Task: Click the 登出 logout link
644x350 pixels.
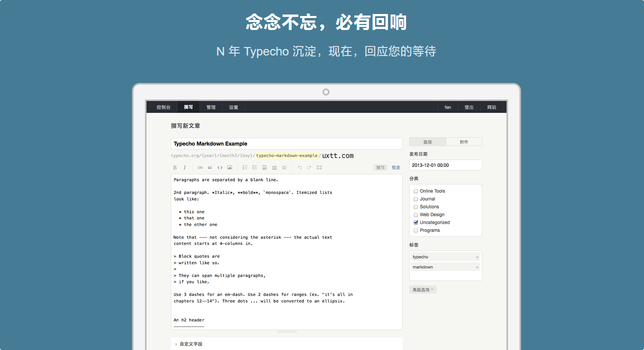Action: [x=468, y=107]
